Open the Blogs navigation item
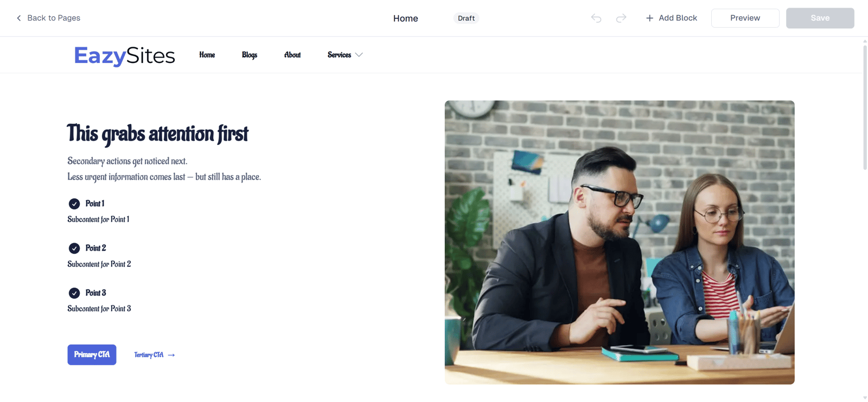Viewport: 868px width, 402px height. pos(250,55)
